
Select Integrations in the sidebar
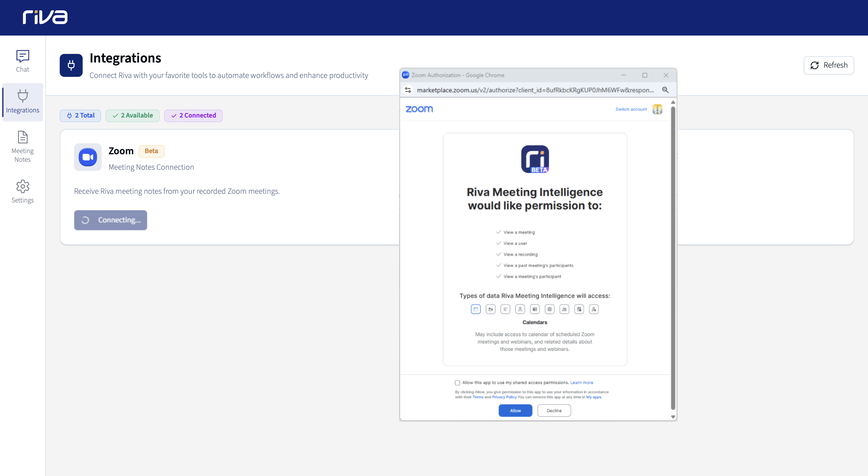coord(23,102)
